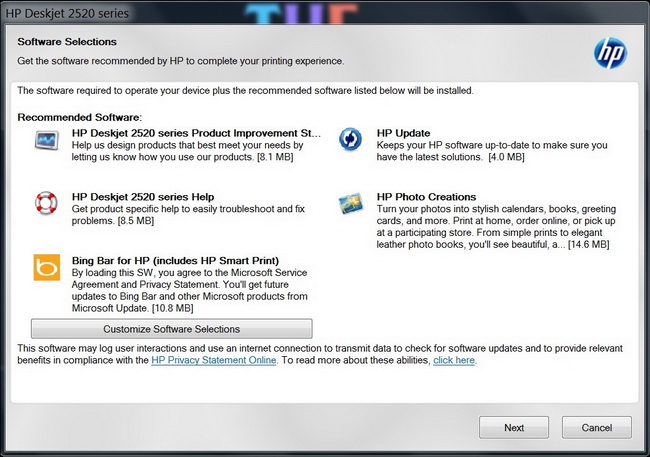Click the '[14.6 MB]' size text
The width and height of the screenshot is (650, 457).
tap(589, 244)
